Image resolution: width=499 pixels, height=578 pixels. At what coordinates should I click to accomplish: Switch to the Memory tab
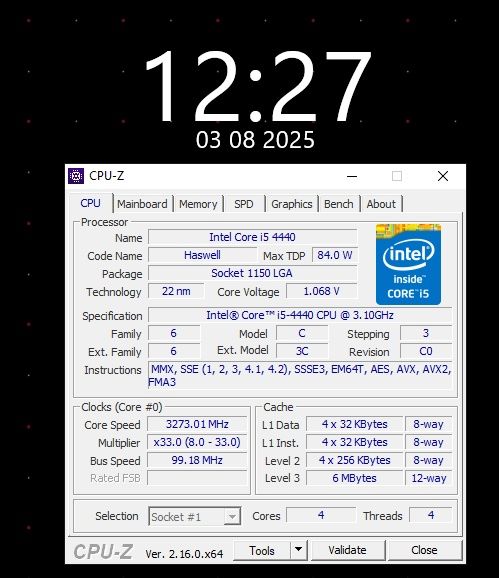point(198,204)
